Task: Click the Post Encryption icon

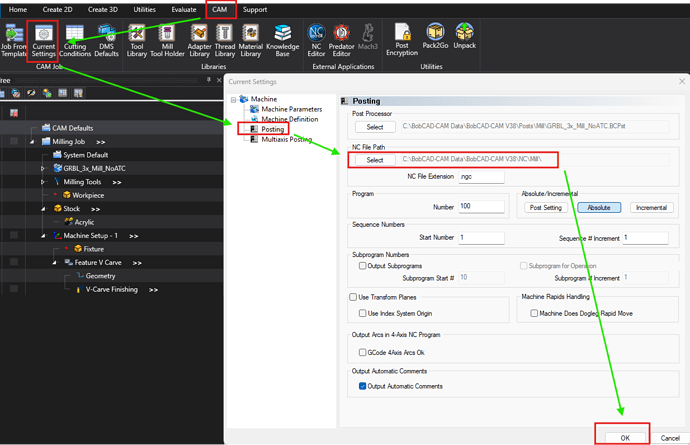Action: tap(404, 40)
